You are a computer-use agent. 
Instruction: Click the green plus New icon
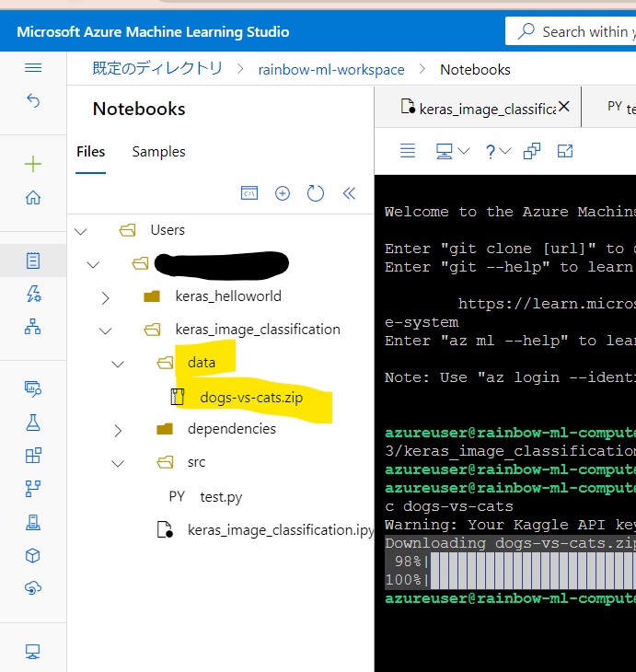click(33, 164)
